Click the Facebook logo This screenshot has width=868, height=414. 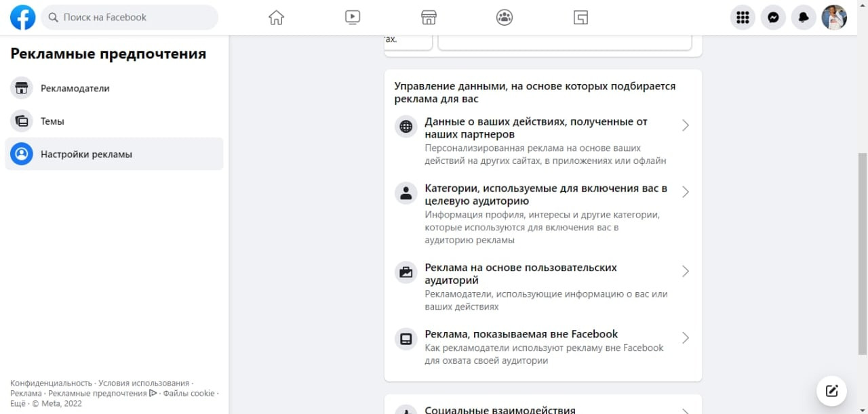click(x=23, y=18)
